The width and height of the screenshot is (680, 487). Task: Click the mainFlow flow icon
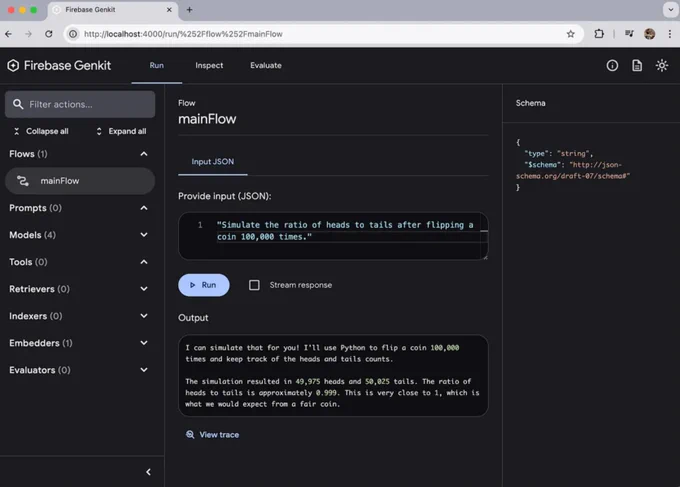point(23,181)
